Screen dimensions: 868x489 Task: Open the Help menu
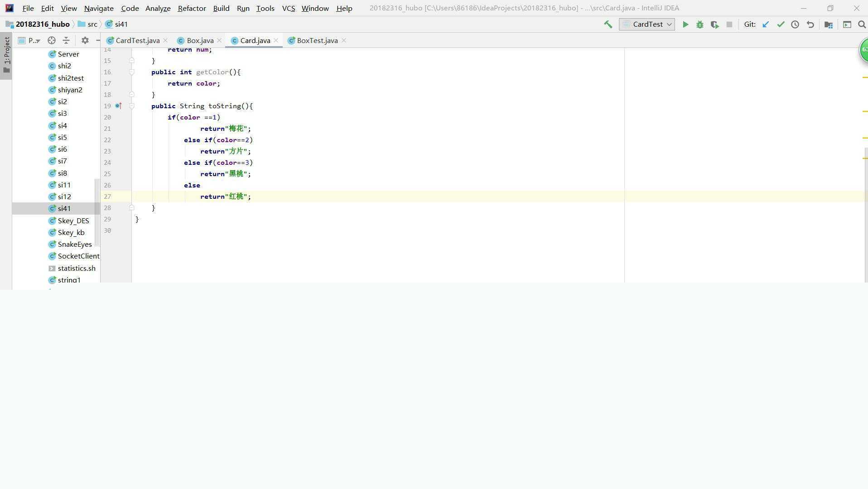pyautogui.click(x=344, y=8)
